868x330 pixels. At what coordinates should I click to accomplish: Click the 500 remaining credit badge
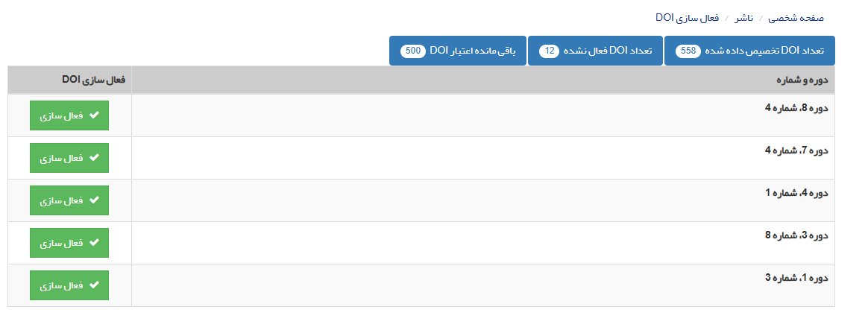[412, 51]
